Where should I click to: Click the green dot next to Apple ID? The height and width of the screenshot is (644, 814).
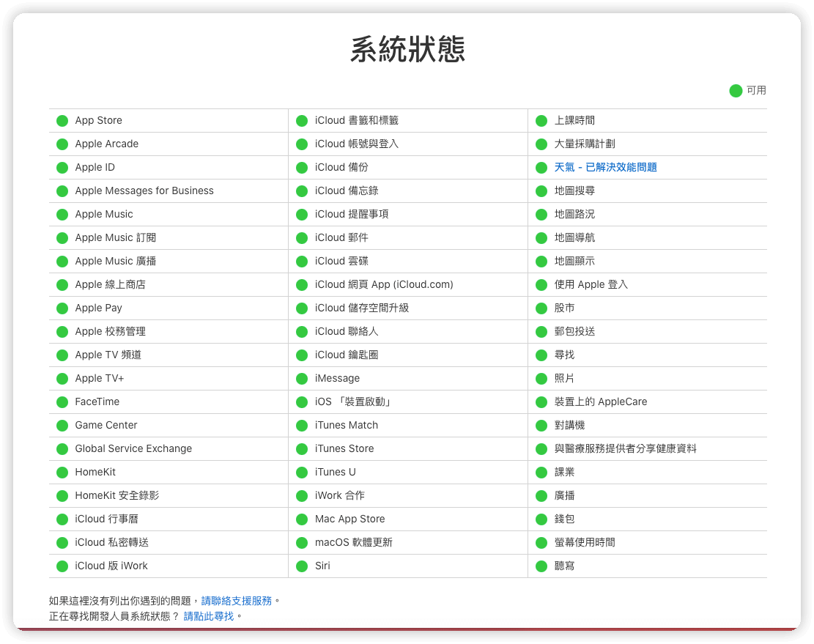62,168
